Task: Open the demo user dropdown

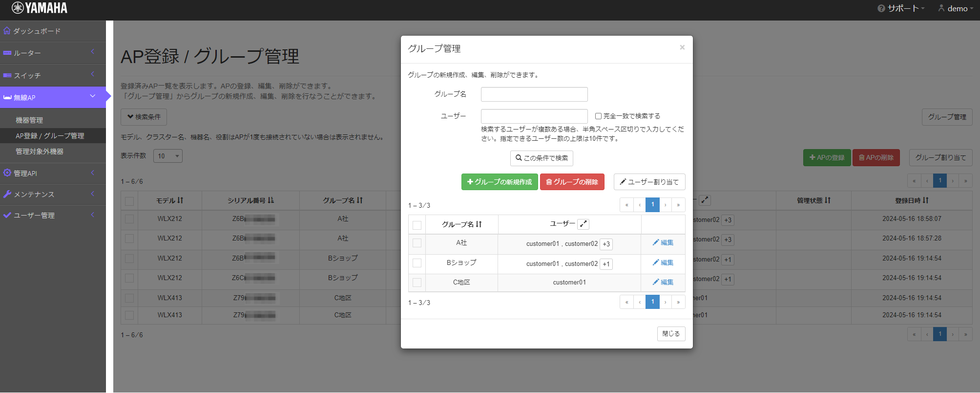Action: (956, 8)
